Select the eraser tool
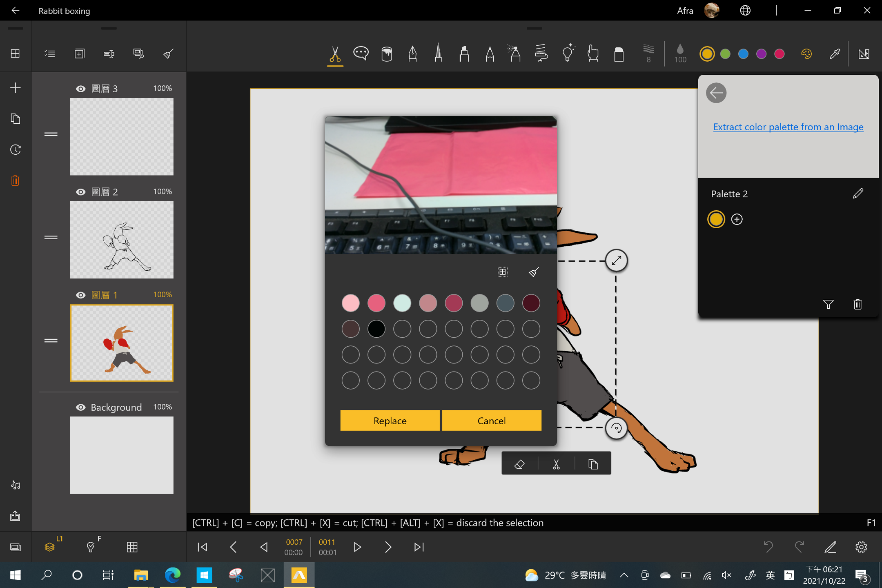This screenshot has height=588, width=882. tap(619, 53)
